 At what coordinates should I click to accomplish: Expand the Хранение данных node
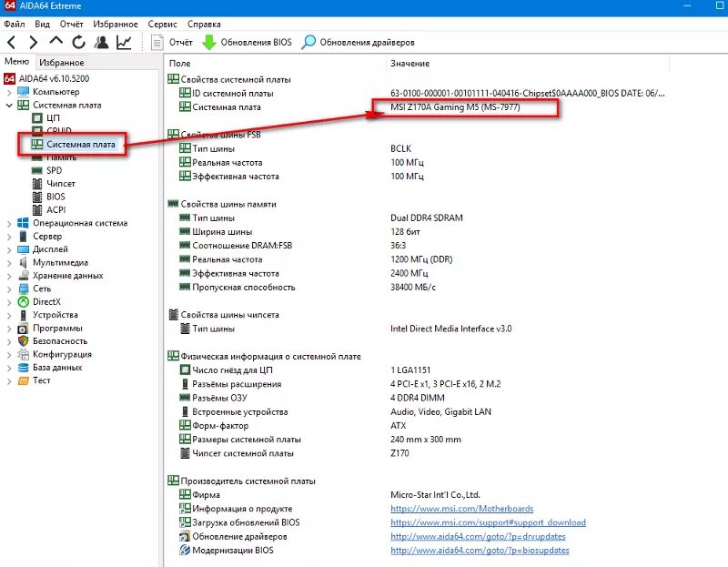tap(9, 276)
